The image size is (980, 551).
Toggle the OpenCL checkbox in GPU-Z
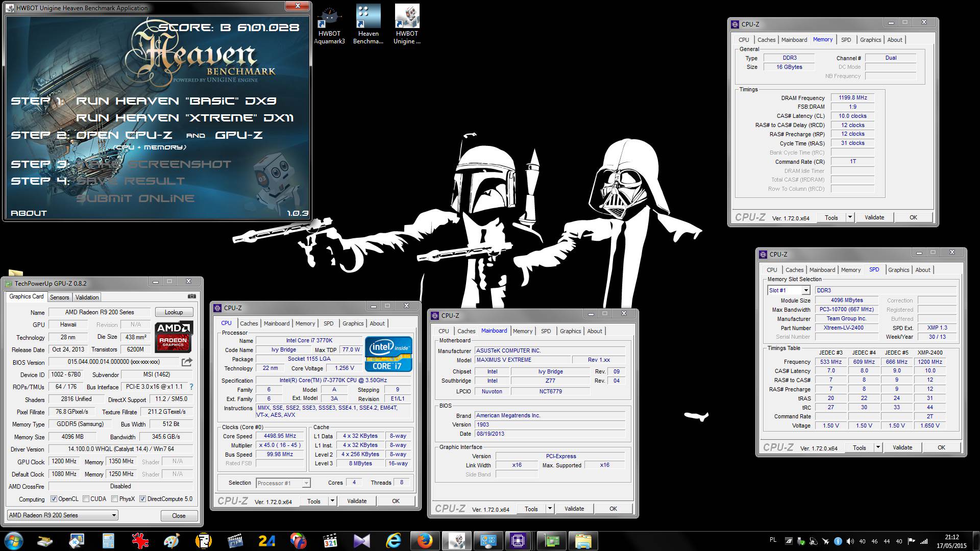[x=54, y=499]
